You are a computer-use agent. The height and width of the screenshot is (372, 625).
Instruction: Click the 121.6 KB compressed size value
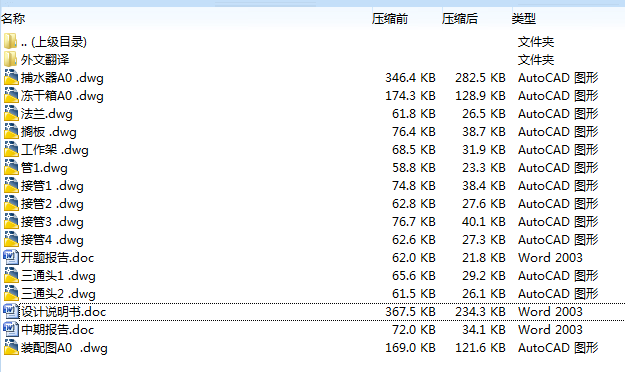(x=480, y=348)
